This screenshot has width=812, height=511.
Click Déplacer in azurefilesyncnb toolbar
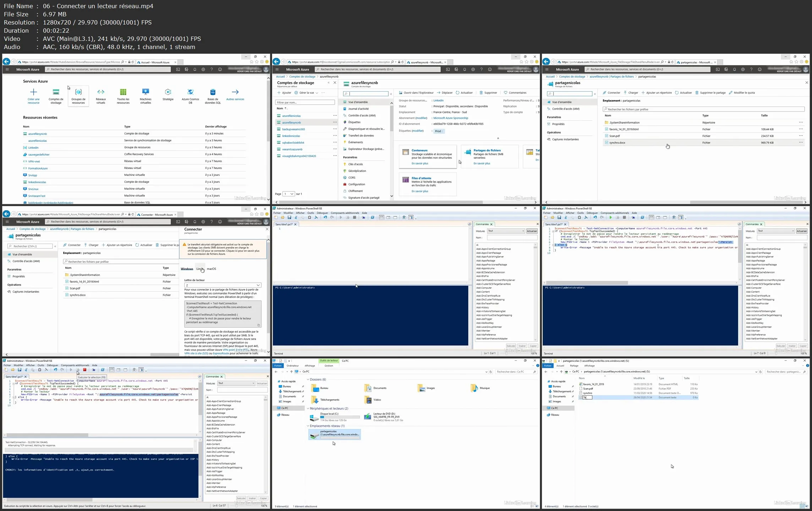tap(445, 93)
